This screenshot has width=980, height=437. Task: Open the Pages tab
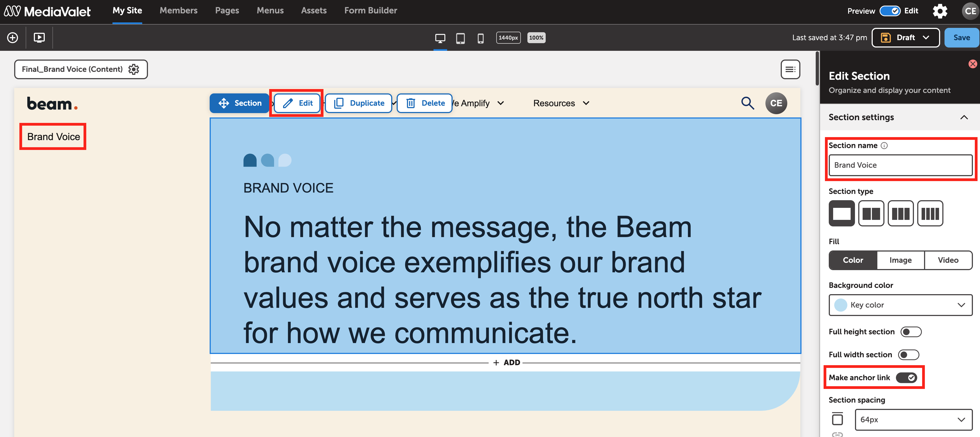point(227,11)
